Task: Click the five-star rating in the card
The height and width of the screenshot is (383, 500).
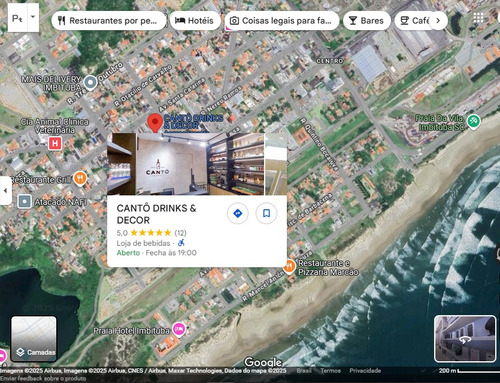Action: (x=151, y=233)
